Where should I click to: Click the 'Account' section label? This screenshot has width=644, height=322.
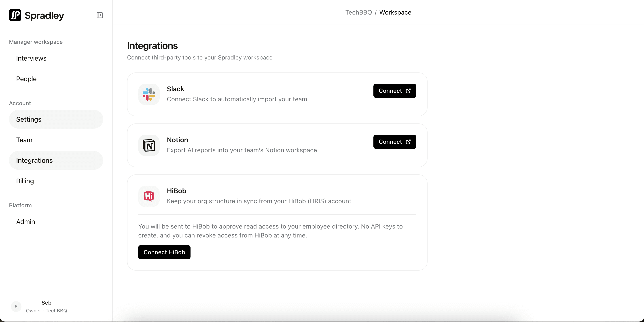pyautogui.click(x=20, y=103)
